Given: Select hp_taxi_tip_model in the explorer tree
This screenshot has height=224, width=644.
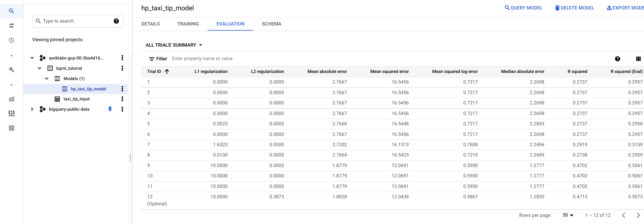Looking at the screenshot, I should [x=88, y=89].
